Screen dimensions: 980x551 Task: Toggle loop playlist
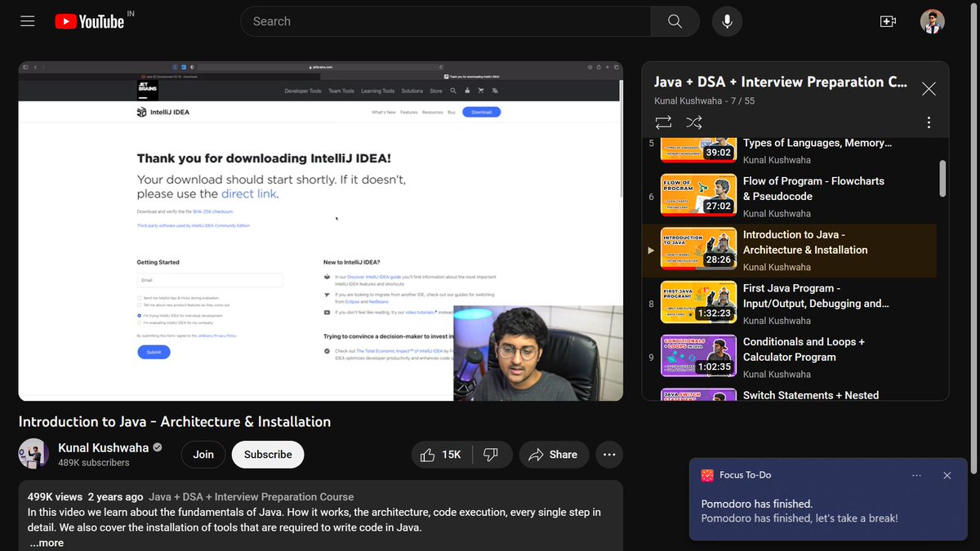663,122
